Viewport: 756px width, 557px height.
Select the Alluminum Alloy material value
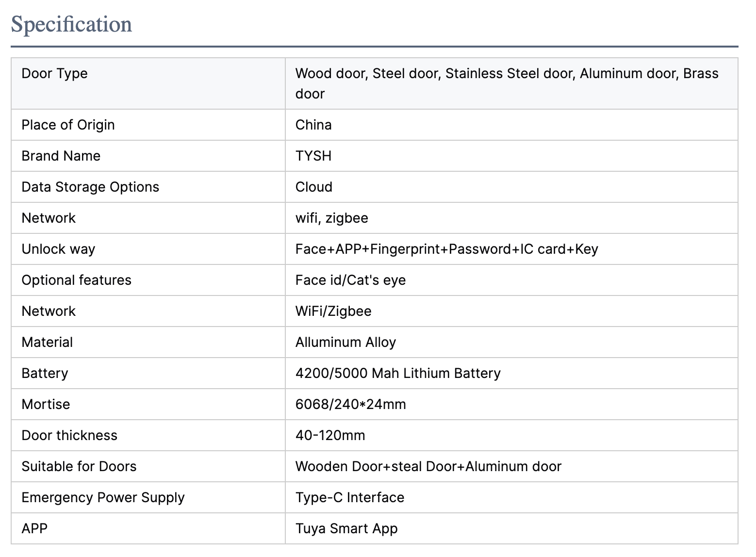click(345, 343)
